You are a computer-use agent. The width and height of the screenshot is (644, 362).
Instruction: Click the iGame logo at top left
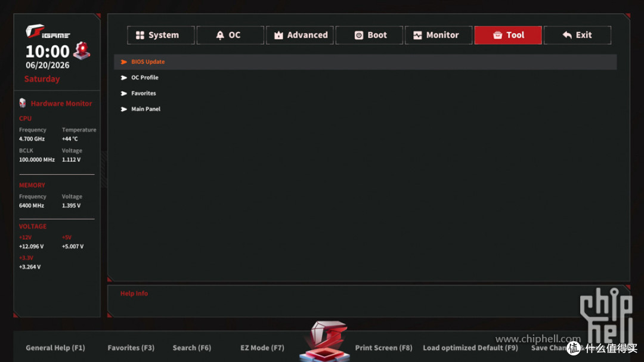pos(48,32)
